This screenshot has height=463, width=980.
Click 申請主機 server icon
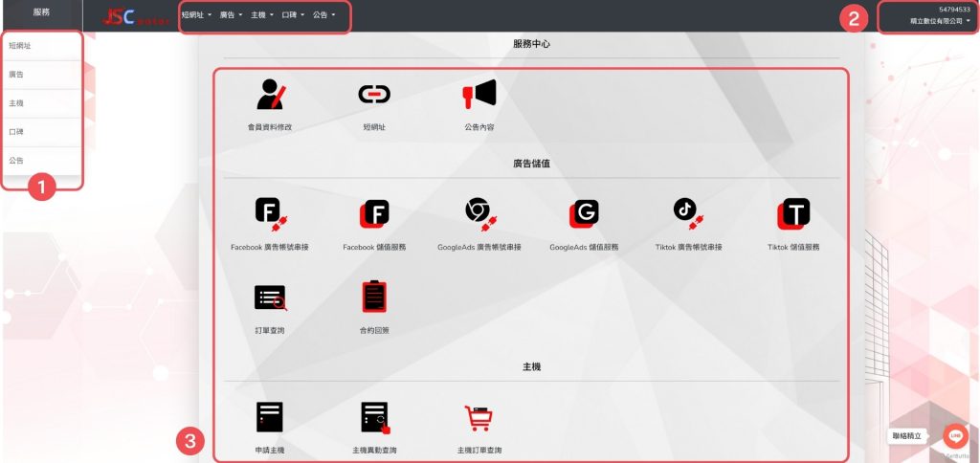point(269,417)
